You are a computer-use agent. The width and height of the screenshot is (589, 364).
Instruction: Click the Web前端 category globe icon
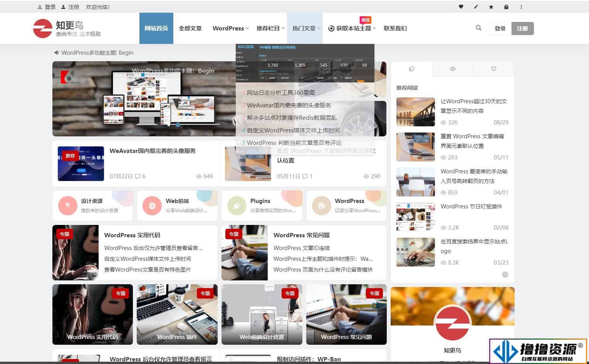coord(152,205)
